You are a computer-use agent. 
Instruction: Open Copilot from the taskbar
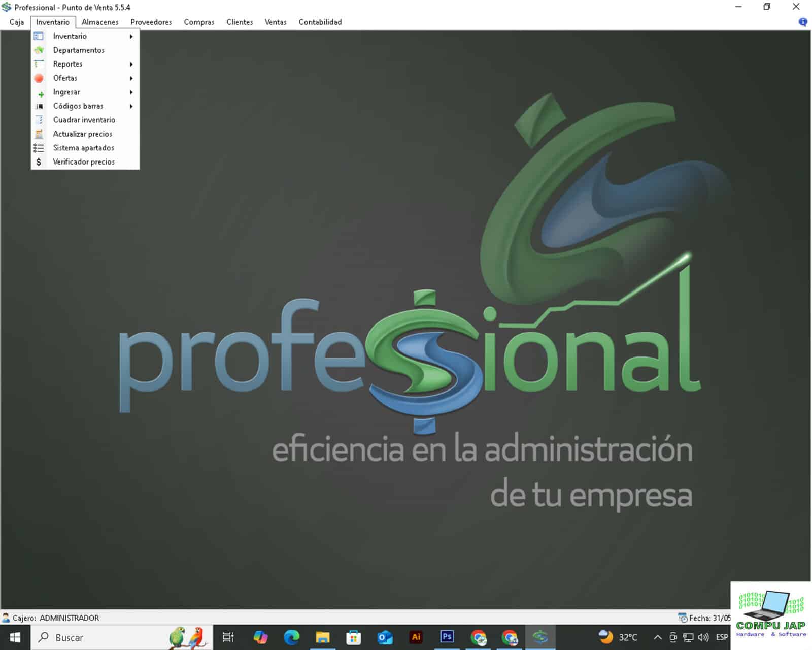coord(260,637)
